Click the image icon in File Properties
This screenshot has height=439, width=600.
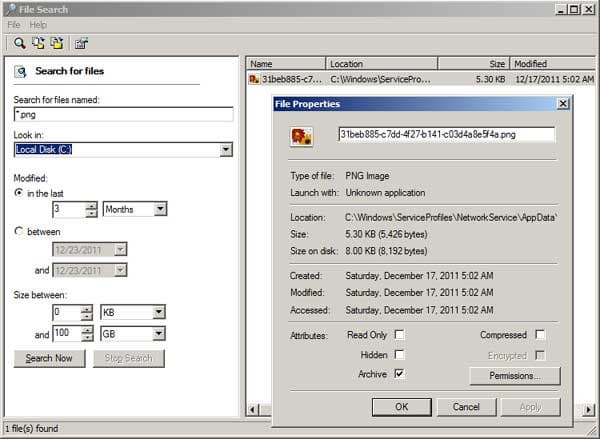click(x=302, y=137)
